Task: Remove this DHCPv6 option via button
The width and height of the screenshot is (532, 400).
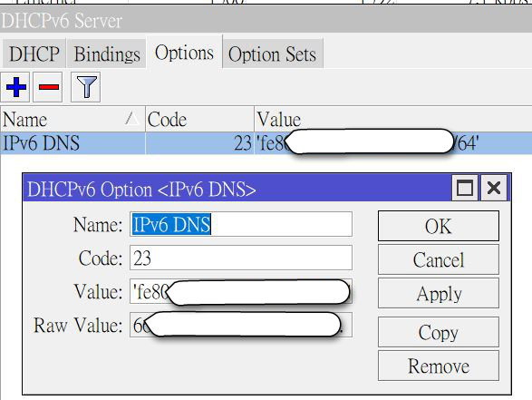Action: pyautogui.click(x=439, y=366)
